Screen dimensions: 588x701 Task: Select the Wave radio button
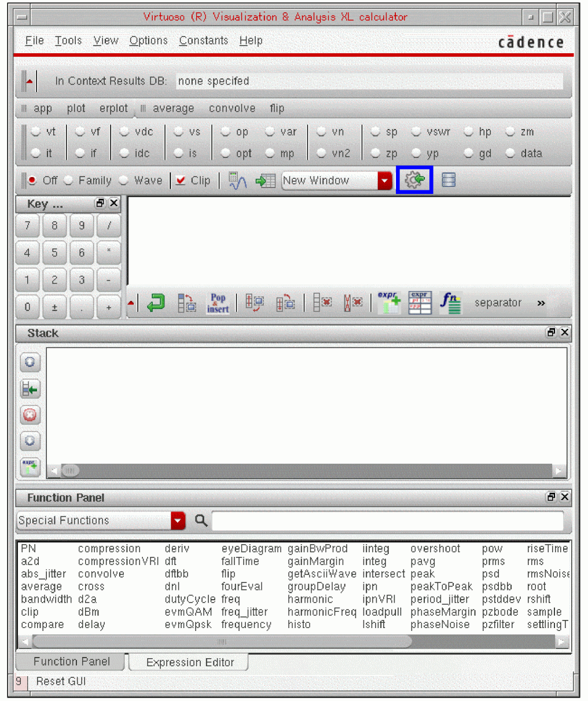(x=124, y=181)
